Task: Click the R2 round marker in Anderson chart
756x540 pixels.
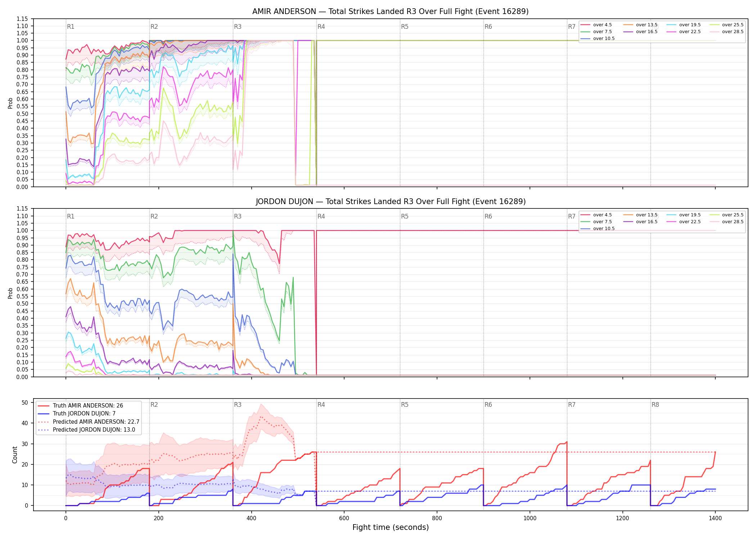Action: 154,27
